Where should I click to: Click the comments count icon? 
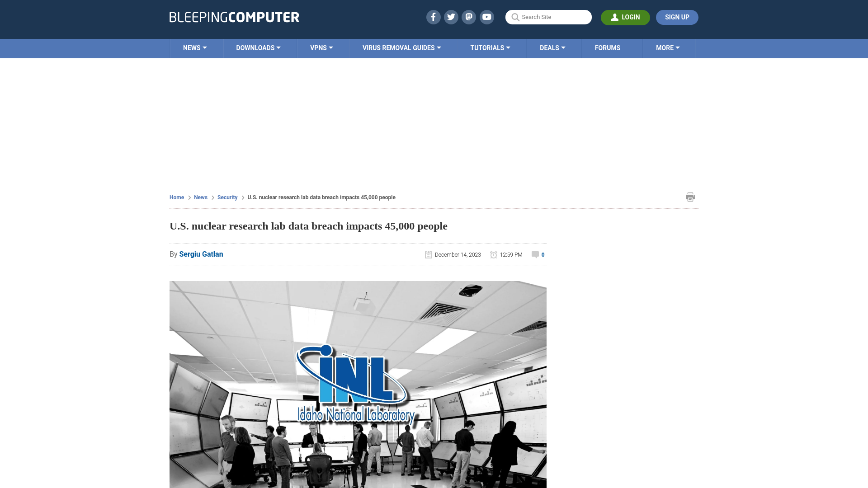[535, 254]
